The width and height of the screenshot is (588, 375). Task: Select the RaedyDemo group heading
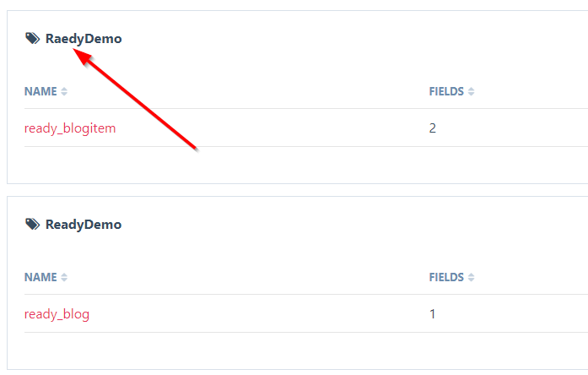click(84, 39)
